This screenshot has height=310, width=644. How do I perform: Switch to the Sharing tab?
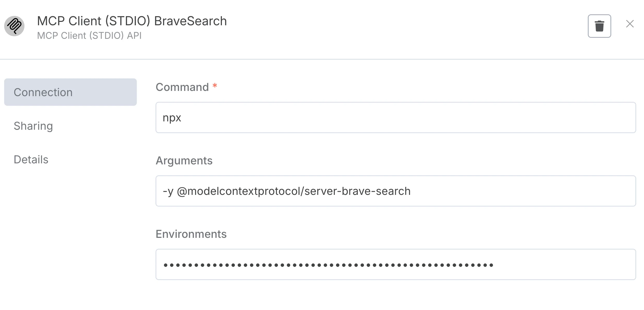[33, 126]
